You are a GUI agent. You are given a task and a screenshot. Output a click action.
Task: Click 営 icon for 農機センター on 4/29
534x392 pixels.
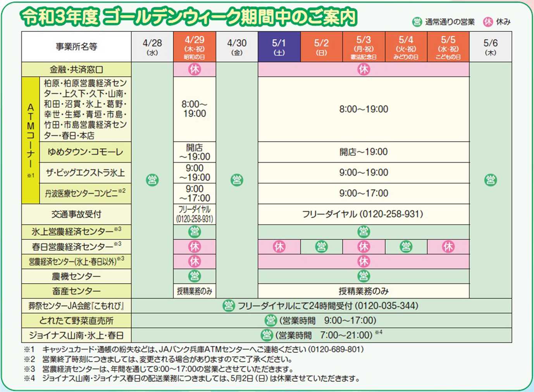[195, 276]
